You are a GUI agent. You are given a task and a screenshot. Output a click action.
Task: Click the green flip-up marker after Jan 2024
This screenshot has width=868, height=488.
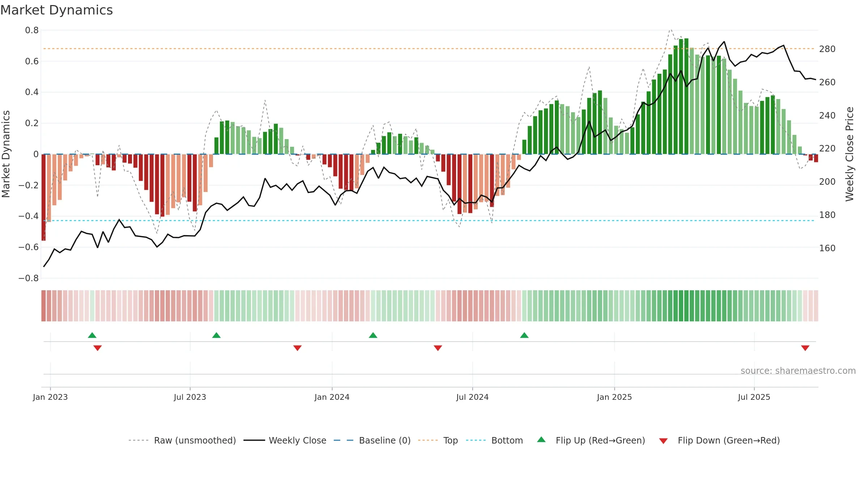(373, 335)
